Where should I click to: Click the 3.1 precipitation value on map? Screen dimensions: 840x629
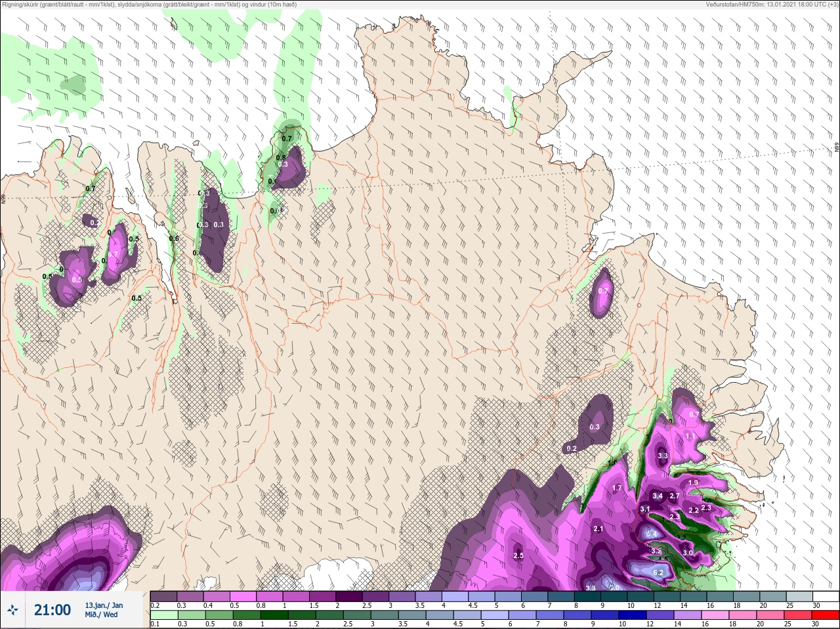click(x=645, y=509)
